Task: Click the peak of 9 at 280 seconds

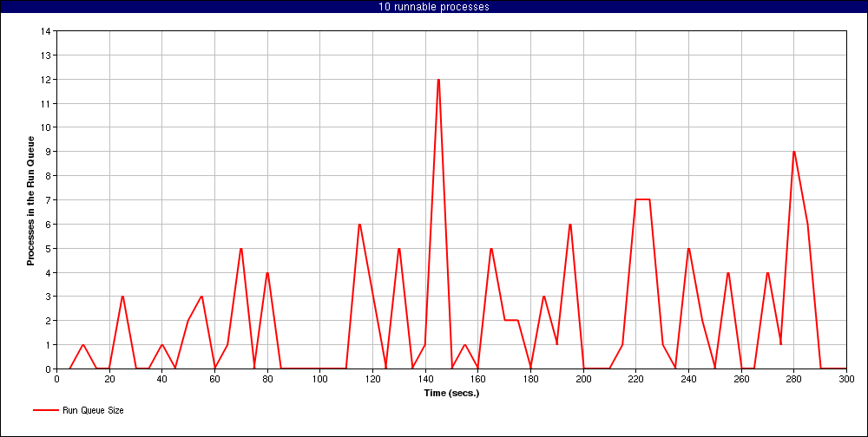Action: coord(794,152)
